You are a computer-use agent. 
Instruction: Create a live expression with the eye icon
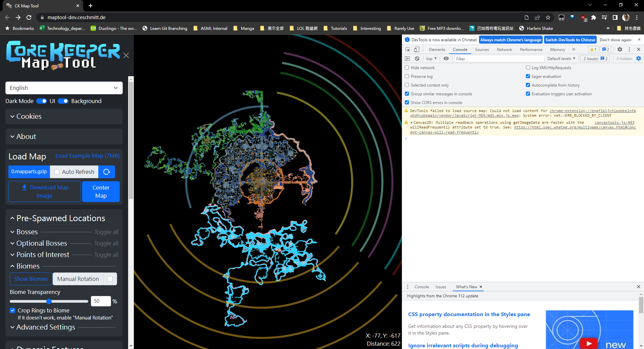point(446,58)
